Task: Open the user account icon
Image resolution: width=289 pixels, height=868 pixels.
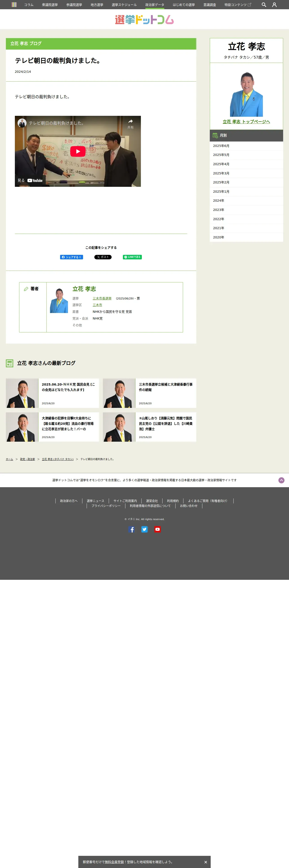Action: pos(274,5)
